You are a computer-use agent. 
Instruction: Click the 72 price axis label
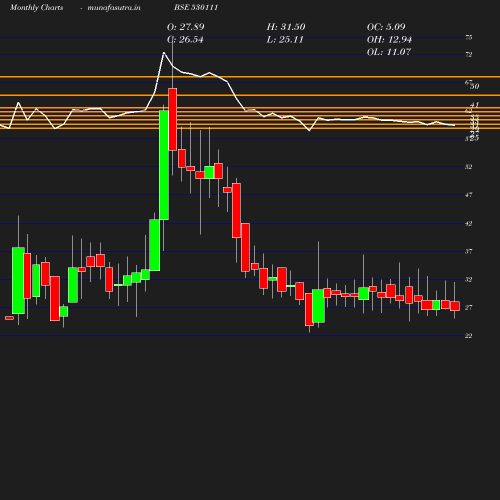click(x=469, y=55)
